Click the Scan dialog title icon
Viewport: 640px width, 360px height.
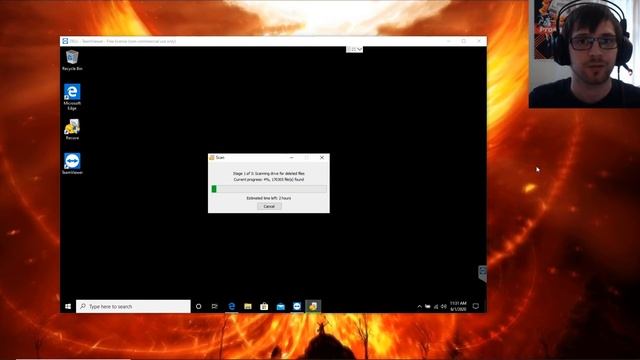click(212, 158)
